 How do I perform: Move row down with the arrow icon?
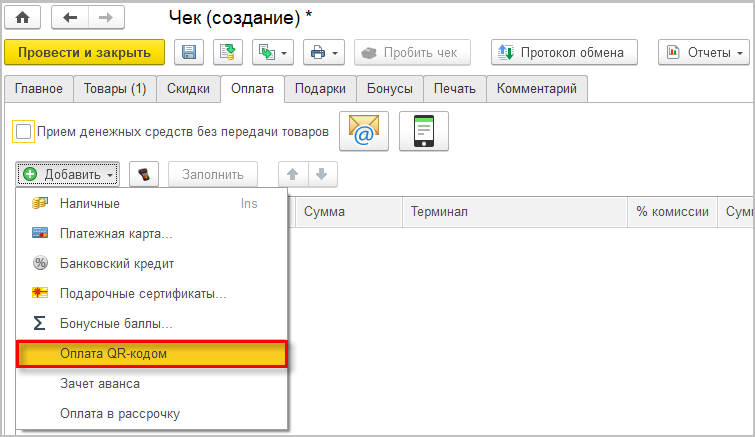(x=322, y=174)
